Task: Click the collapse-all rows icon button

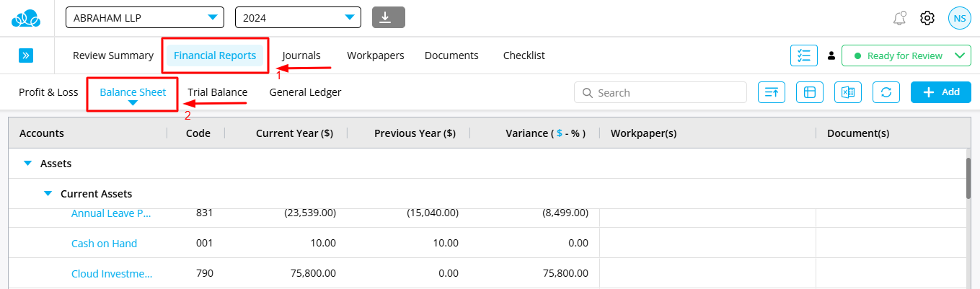Action: (x=772, y=92)
